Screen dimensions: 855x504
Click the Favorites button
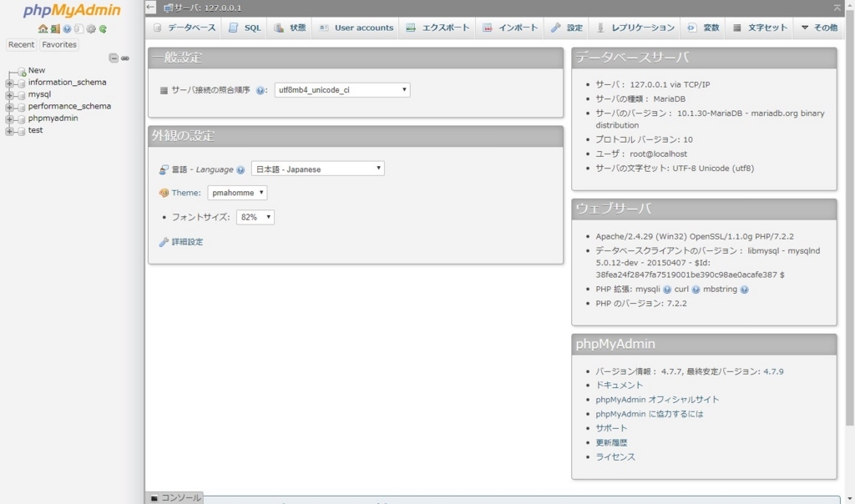click(59, 45)
